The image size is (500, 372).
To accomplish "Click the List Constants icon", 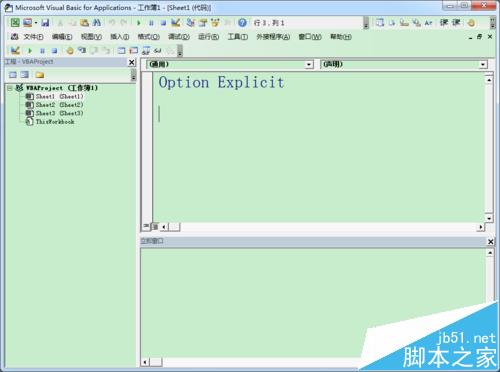I will tap(392, 23).
